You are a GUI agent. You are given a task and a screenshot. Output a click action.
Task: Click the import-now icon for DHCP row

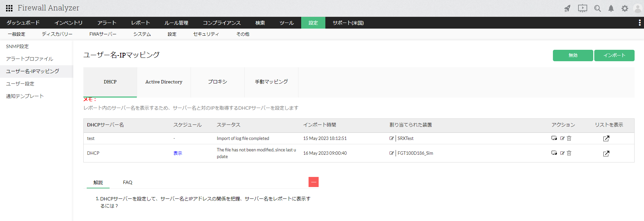point(554,153)
